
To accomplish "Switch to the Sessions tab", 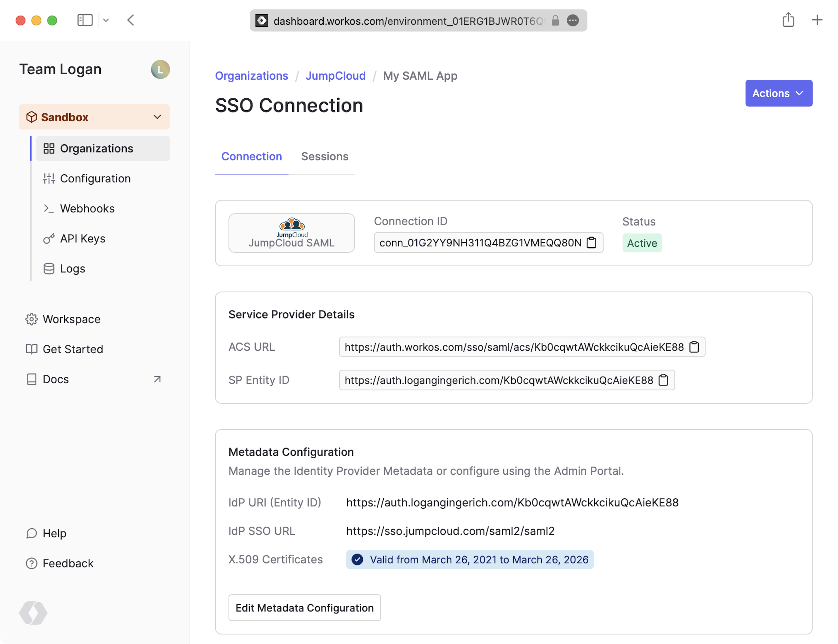I will coord(324,156).
